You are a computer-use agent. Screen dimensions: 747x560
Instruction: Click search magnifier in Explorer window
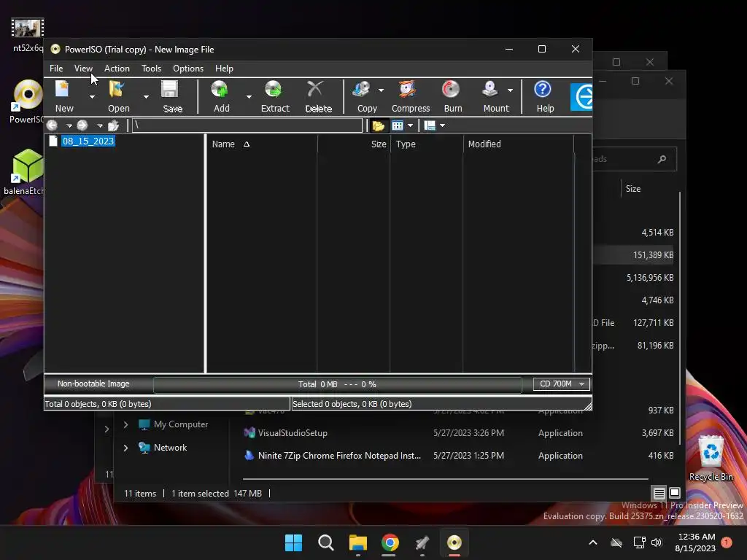(x=662, y=159)
